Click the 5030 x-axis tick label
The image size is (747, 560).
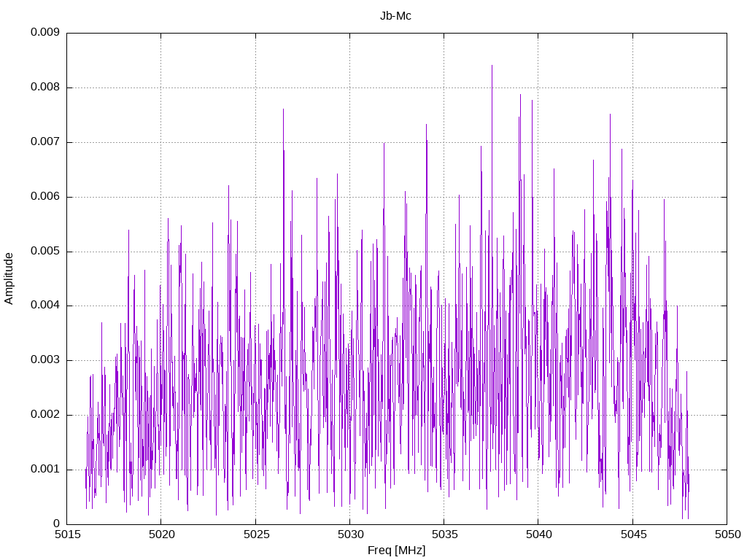(x=351, y=534)
